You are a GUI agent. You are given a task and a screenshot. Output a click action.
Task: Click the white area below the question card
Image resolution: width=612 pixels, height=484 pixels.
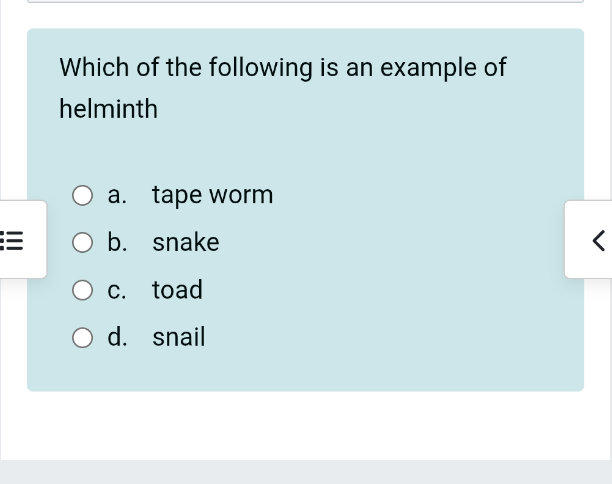click(x=306, y=425)
